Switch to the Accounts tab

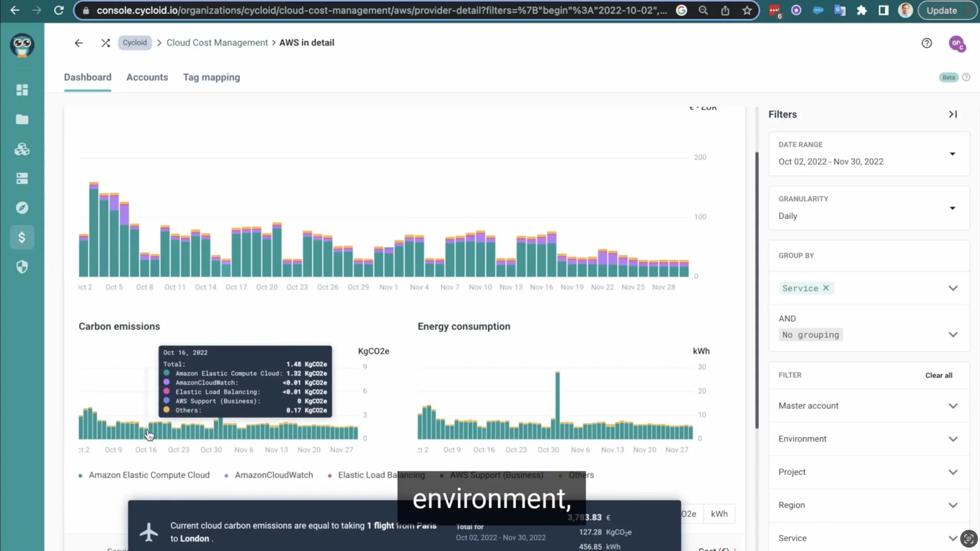(x=147, y=77)
